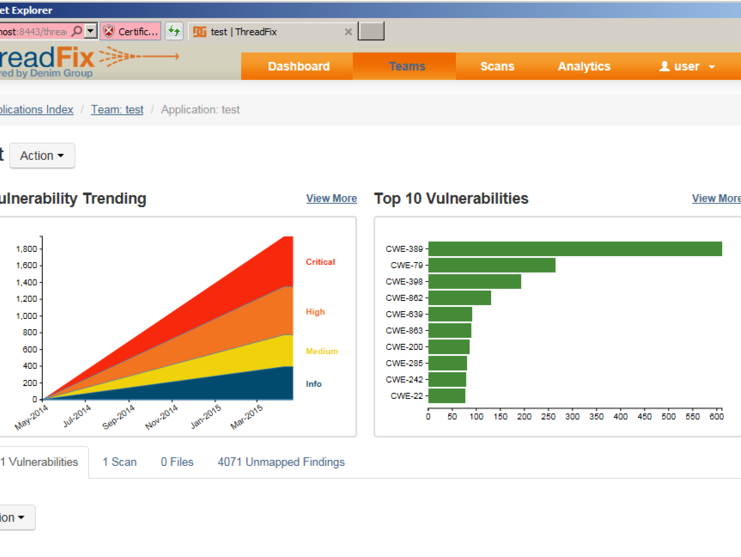Click View More for Vulnerability Trending
Image resolution: width=741 pixels, height=557 pixels.
(331, 199)
